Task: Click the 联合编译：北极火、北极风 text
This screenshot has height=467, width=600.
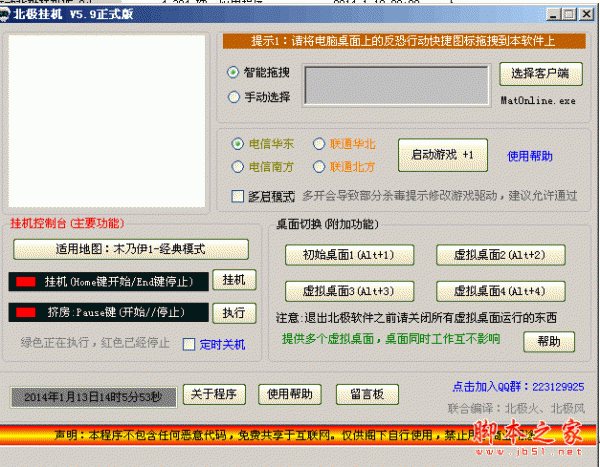Action: tap(516, 409)
